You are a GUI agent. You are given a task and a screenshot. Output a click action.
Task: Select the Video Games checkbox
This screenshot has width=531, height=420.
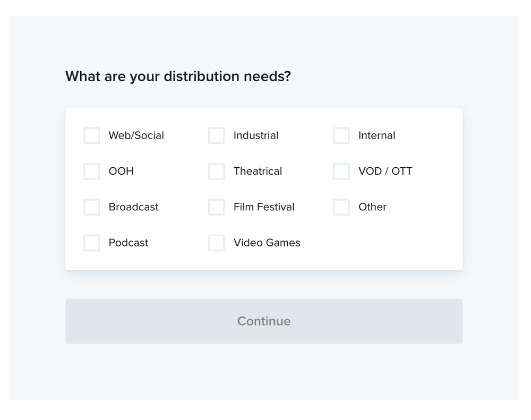(217, 243)
